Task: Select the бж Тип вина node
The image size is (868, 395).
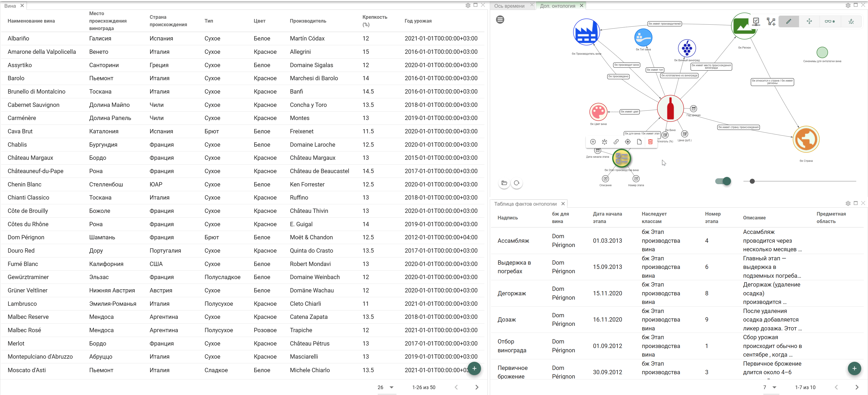Action: pos(643,37)
